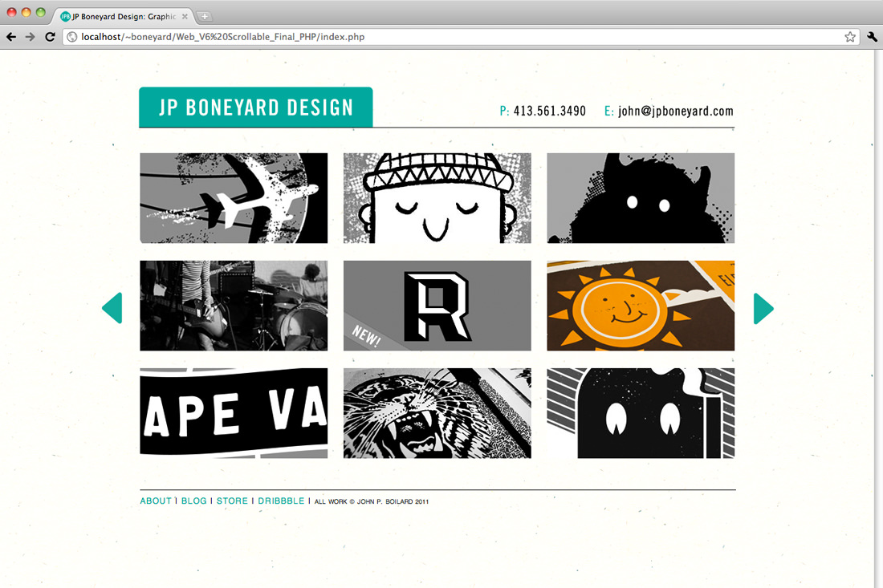Open the smiling beanie face thumbnail

(437, 198)
